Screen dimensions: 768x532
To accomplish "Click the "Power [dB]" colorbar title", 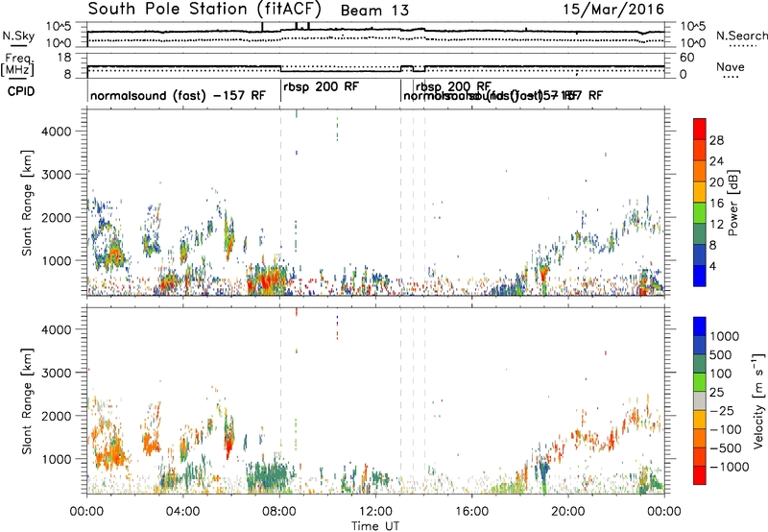I will point(733,203).
